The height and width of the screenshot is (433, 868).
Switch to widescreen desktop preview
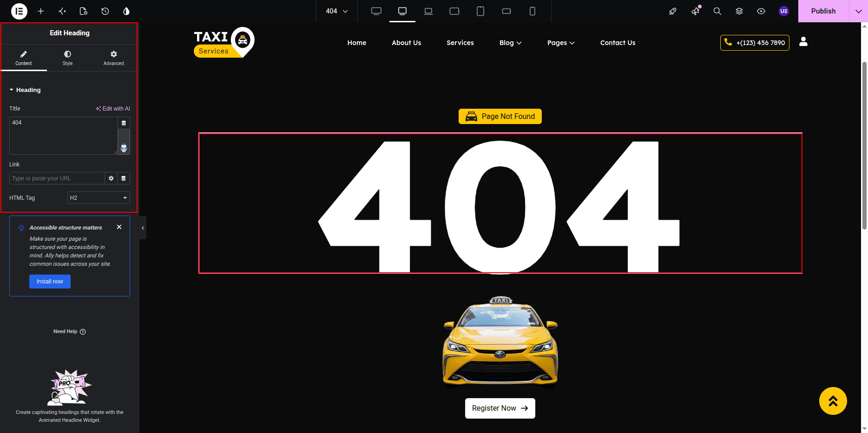tap(376, 11)
